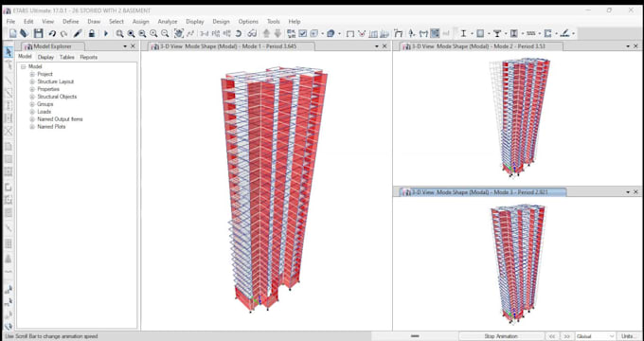Set default 3-d view
This screenshot has height=341, width=644.
point(205,34)
